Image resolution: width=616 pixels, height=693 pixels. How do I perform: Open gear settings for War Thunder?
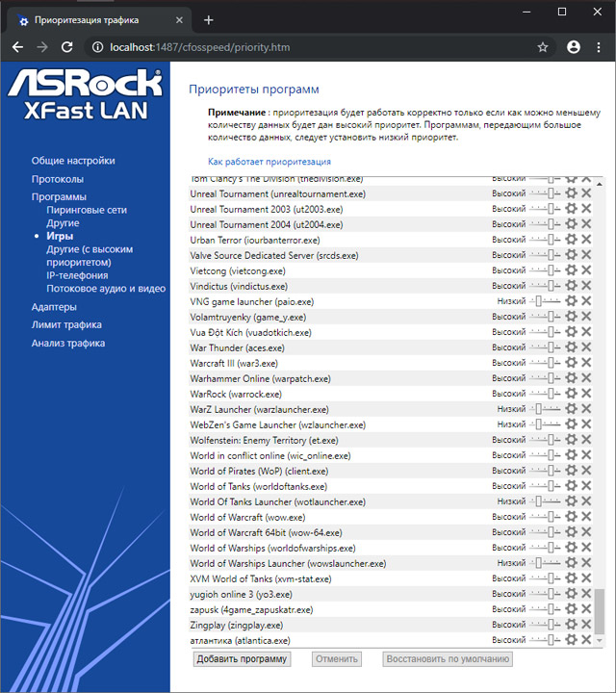click(572, 347)
